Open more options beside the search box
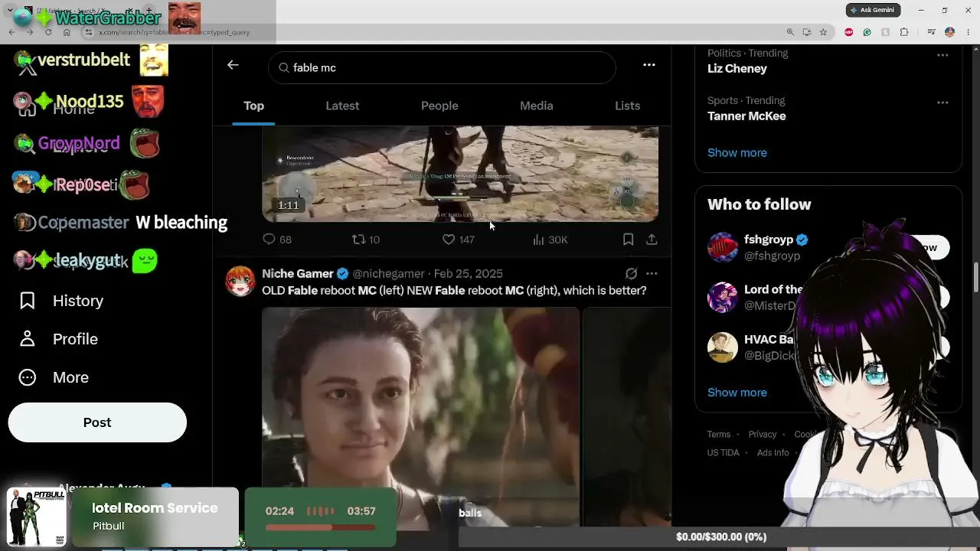This screenshot has width=980, height=551. point(649,65)
